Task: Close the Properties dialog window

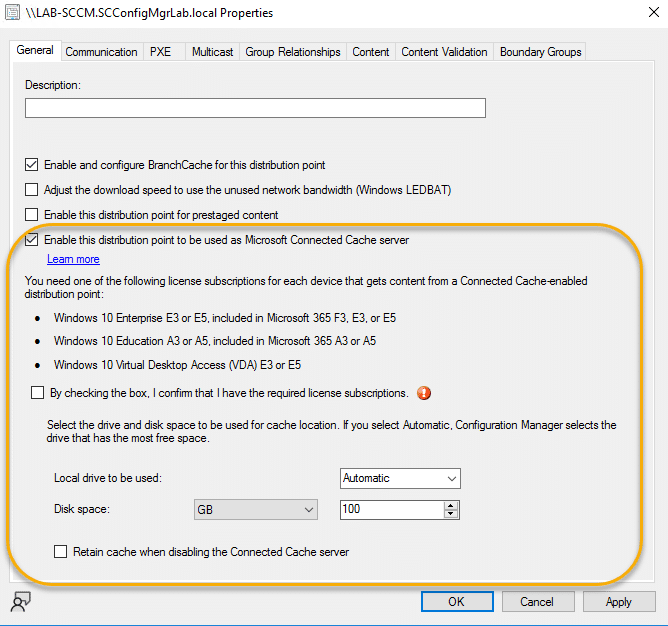Action: 654,12
